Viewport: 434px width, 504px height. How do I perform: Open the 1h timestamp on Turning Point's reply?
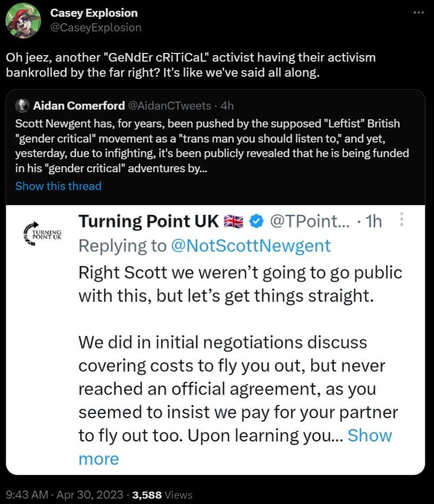point(374,221)
